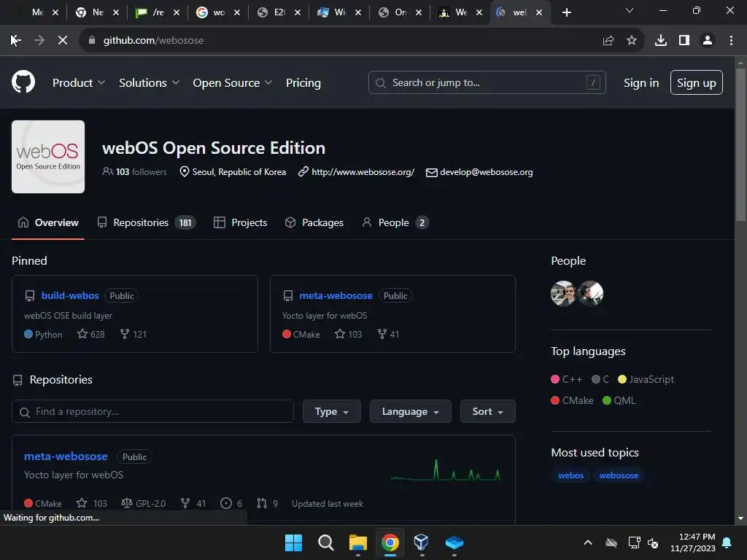The height and width of the screenshot is (560, 747).
Task: Open Windows taskbar search
Action: pos(326,542)
